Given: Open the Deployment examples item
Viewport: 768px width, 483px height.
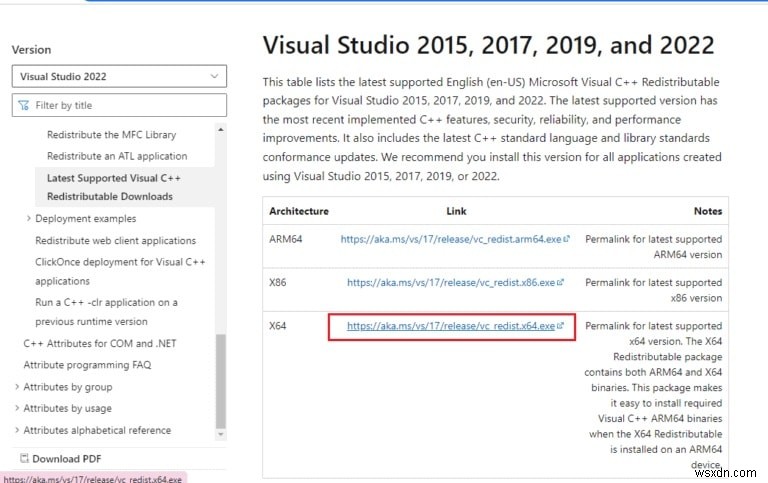Looking at the screenshot, I should (x=86, y=218).
